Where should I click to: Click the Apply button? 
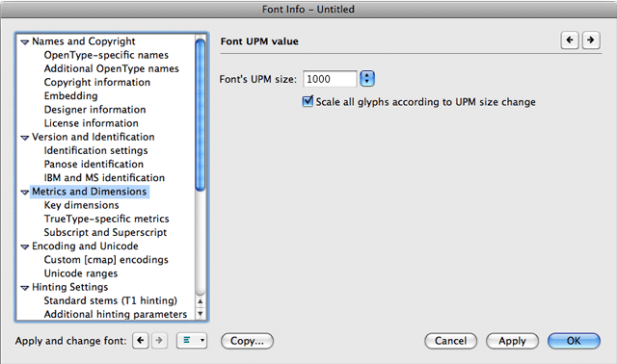tap(512, 341)
